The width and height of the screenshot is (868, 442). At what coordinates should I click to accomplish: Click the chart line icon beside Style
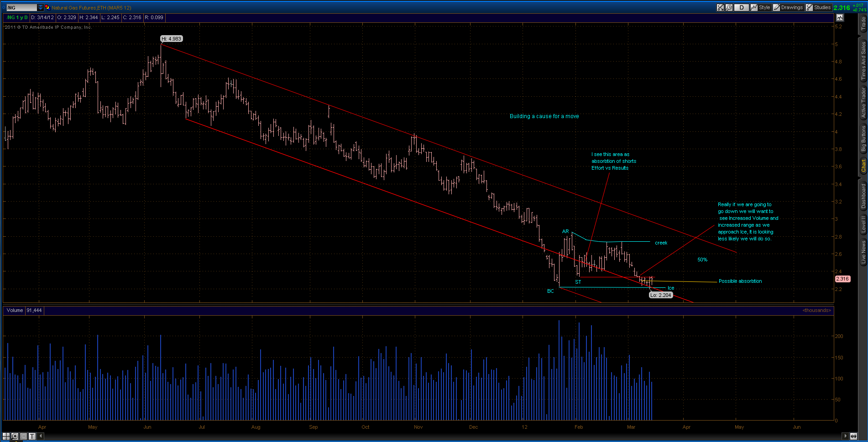[754, 7]
